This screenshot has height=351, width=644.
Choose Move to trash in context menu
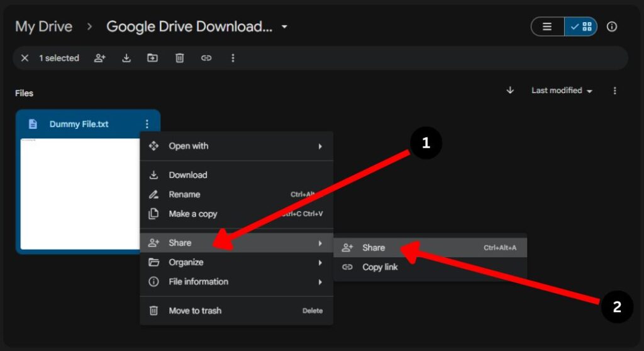click(236, 311)
